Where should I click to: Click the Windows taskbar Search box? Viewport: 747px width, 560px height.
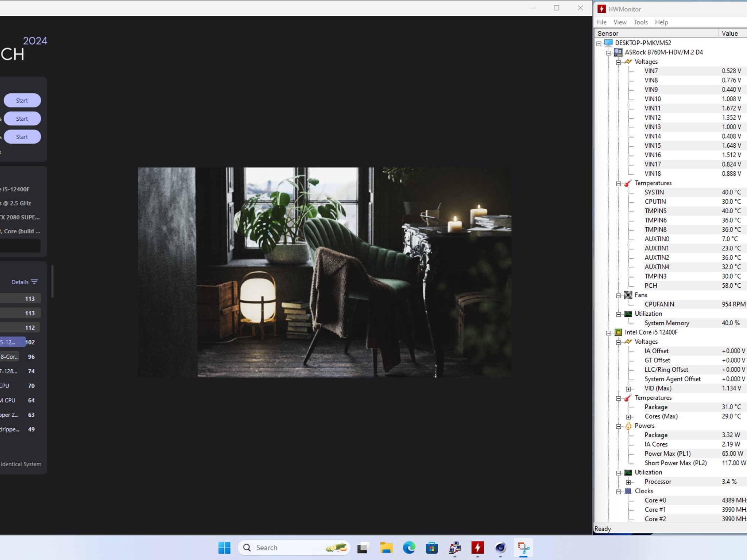[294, 548]
